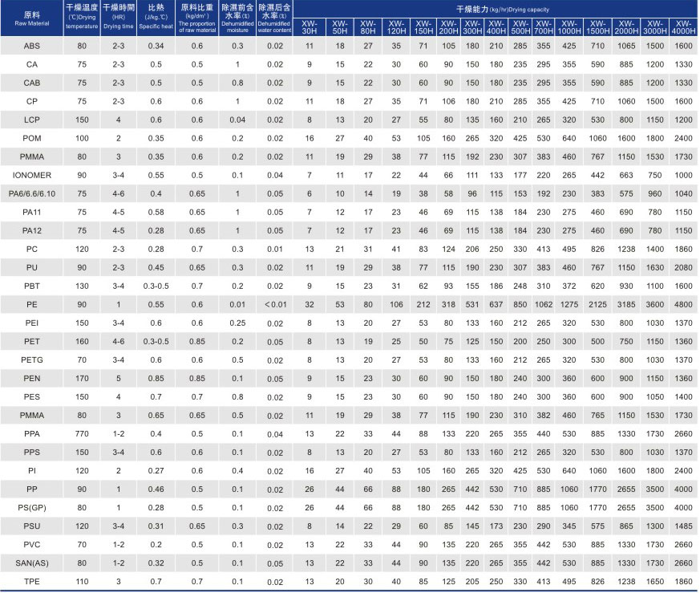Select the Drying temperature column header
Image resolution: width=700 pixels, height=593 pixels.
82,19
